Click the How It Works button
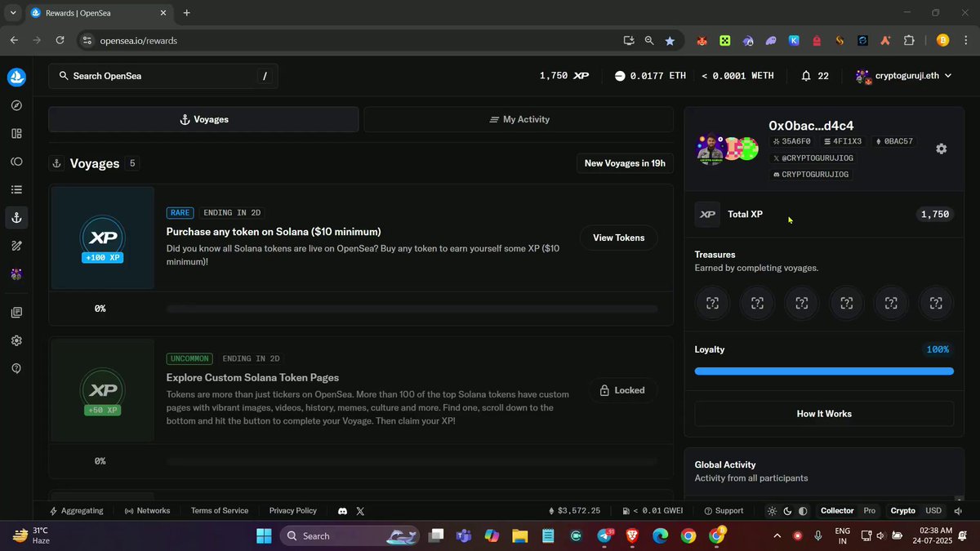Viewport: 980px width, 551px height. (824, 414)
